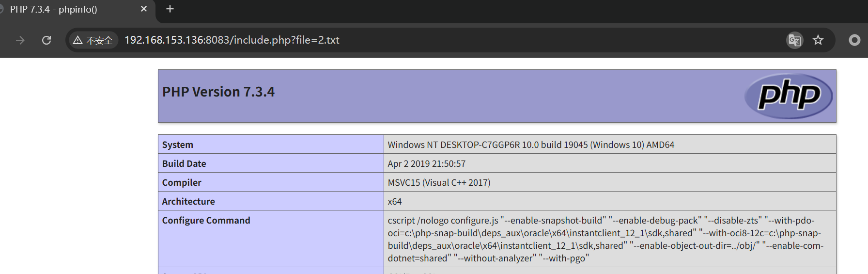
Task: Close the phpinfo() tab
Action: [x=144, y=9]
